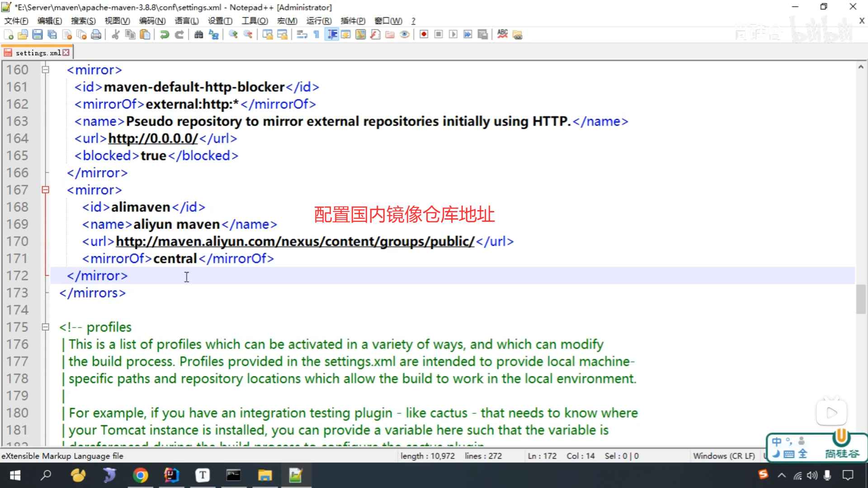Click the maven.aliyun.com URL link
This screenshot has height=488, width=868.
click(295, 242)
